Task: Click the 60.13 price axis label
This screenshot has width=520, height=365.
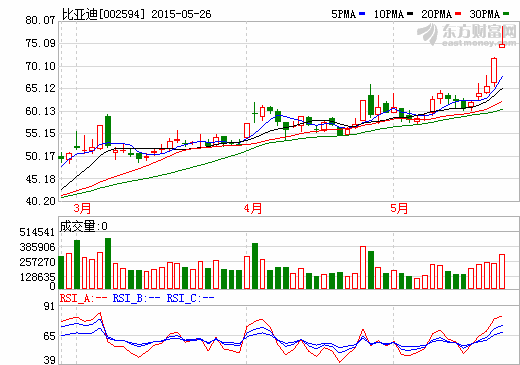Action: (x=40, y=111)
